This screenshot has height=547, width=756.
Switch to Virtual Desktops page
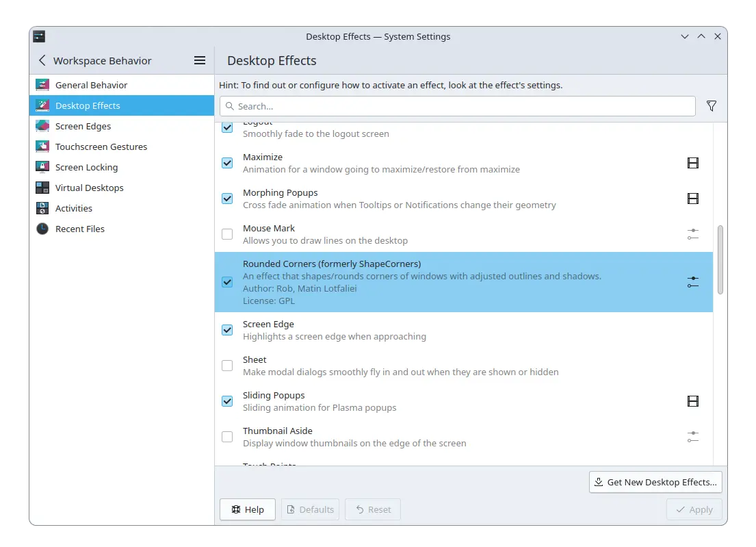[122, 188]
